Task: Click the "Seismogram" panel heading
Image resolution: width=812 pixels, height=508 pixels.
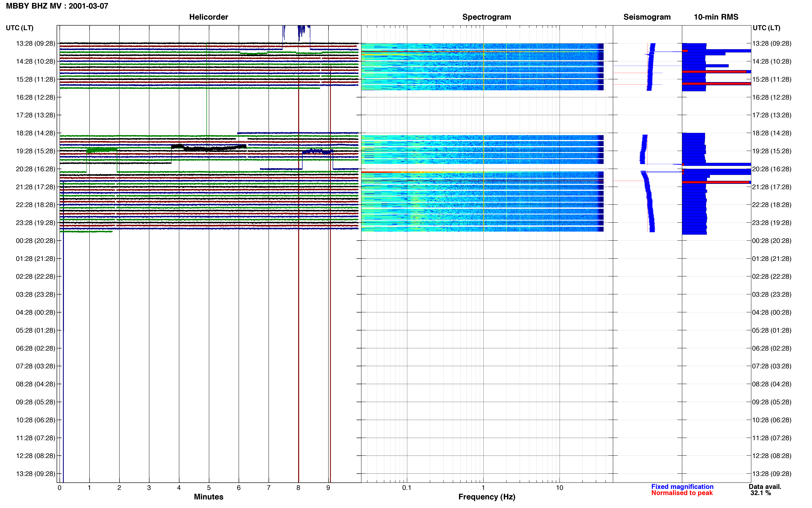Action: [x=647, y=17]
